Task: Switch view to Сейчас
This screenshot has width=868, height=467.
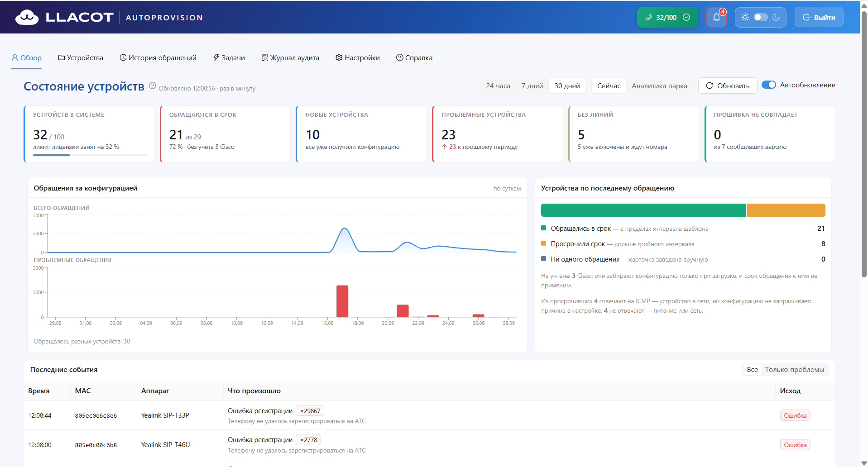Action: coord(609,86)
